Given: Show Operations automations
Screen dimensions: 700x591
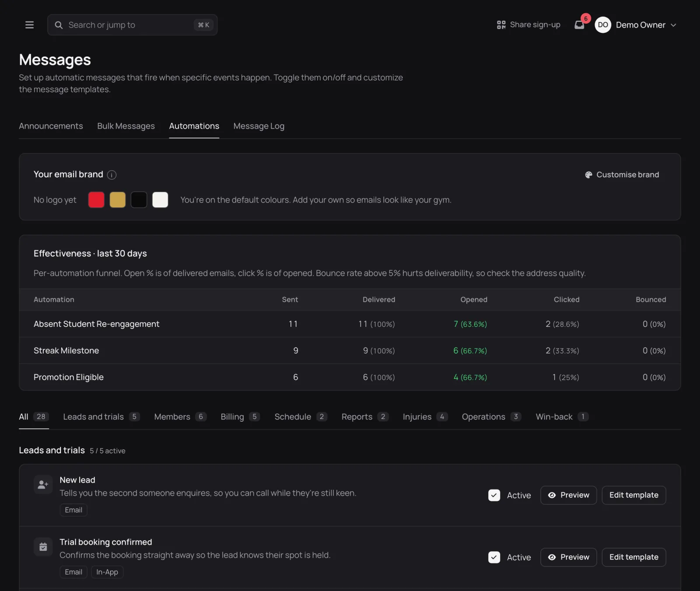Looking at the screenshot, I should coord(491,417).
